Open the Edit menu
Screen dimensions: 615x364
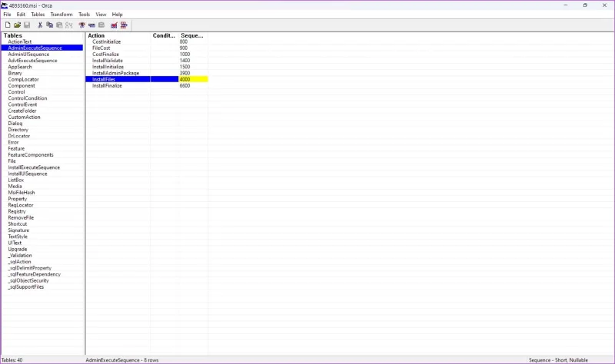pyautogui.click(x=21, y=15)
